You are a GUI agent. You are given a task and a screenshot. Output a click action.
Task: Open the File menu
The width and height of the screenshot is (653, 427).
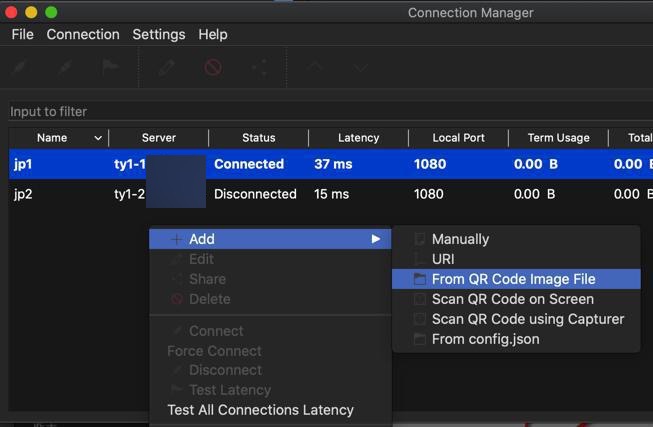[x=22, y=34]
